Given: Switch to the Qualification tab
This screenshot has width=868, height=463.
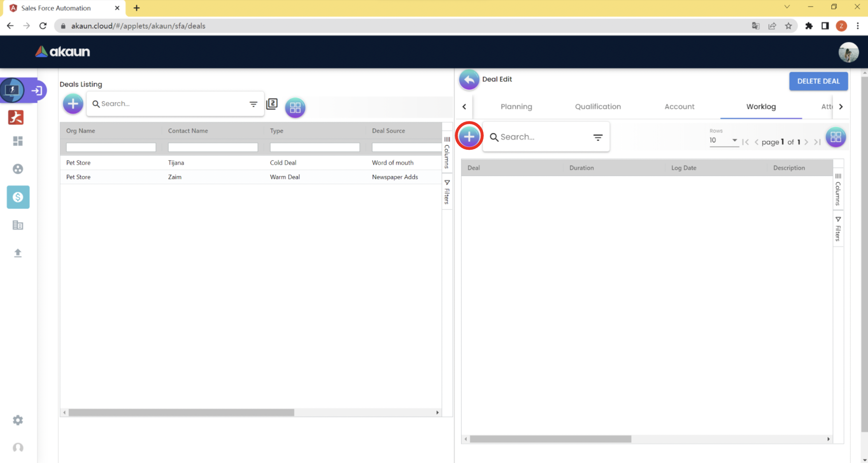Looking at the screenshot, I should [x=598, y=106].
